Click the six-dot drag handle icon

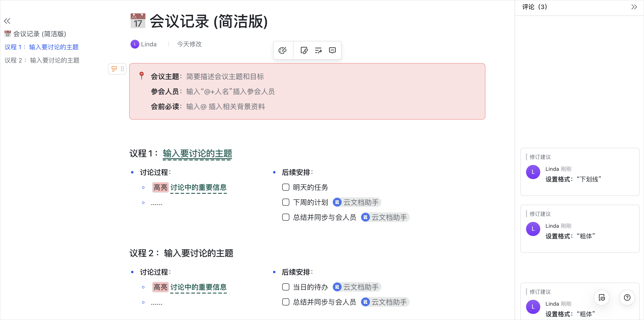tap(123, 69)
